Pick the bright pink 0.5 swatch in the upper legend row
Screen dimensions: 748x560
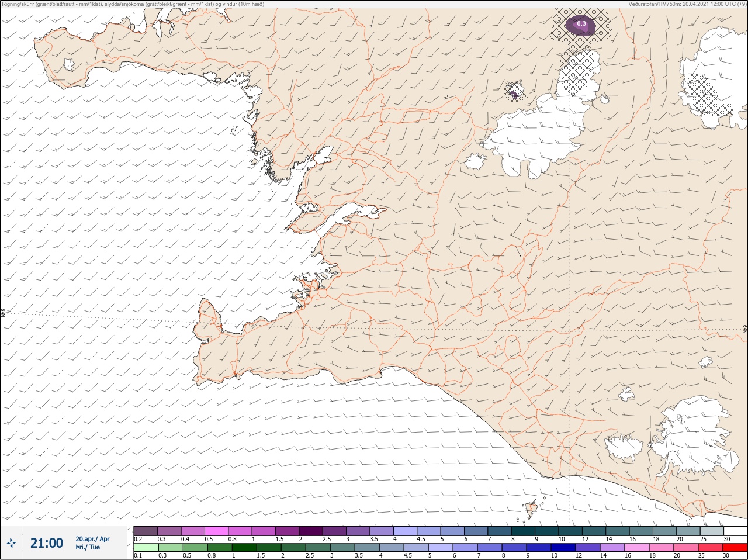point(216,531)
